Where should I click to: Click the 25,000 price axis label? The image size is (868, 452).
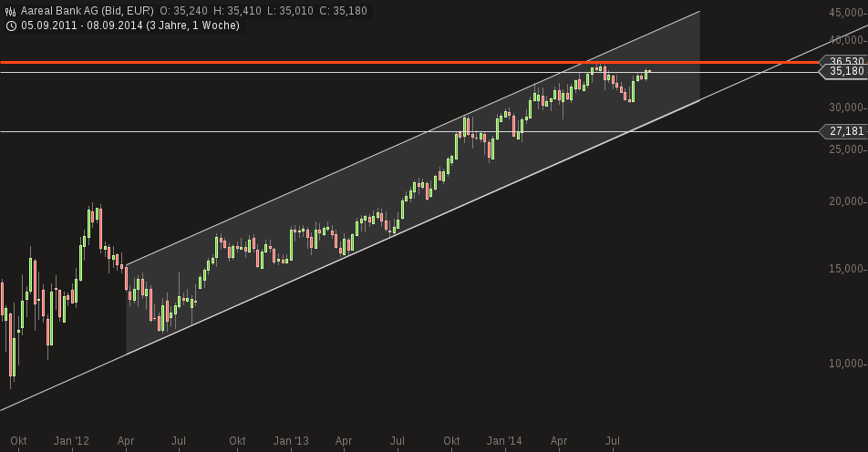point(846,149)
